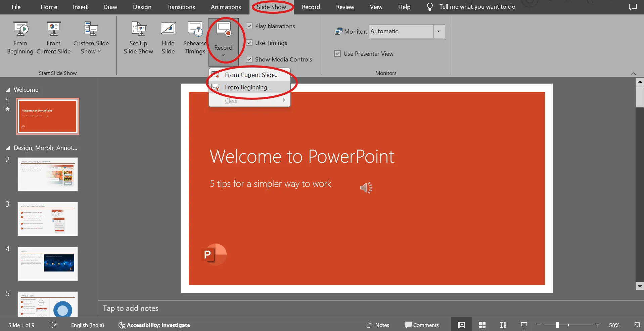
Task: Click Tell me what you want to do
Action: 477,7
